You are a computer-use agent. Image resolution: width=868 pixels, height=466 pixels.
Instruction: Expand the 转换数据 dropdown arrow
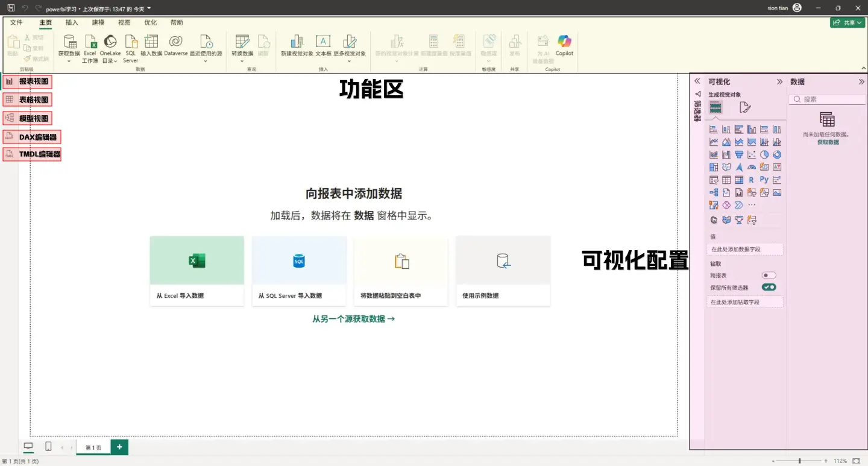click(x=242, y=61)
